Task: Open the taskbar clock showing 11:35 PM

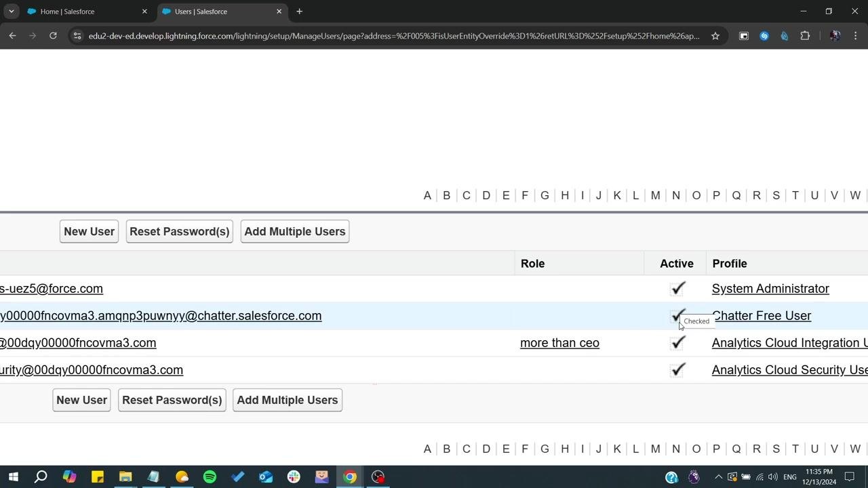Action: pos(819,476)
